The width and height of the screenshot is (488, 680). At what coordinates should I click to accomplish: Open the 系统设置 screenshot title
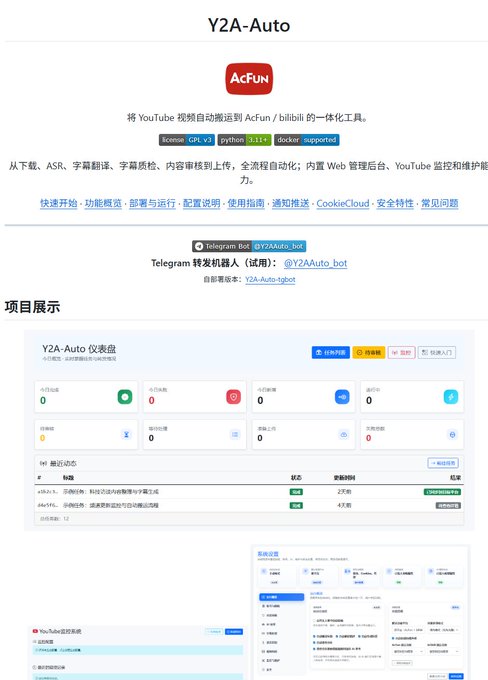(268, 554)
